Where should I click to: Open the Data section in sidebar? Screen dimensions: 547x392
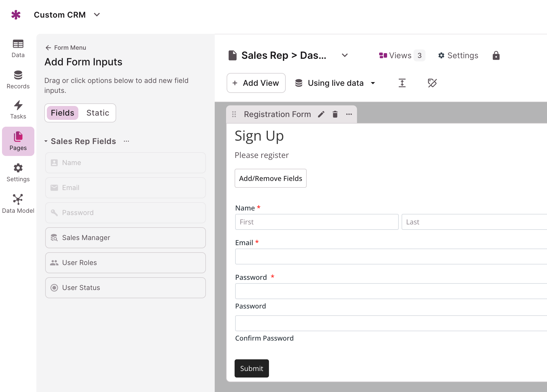18,49
